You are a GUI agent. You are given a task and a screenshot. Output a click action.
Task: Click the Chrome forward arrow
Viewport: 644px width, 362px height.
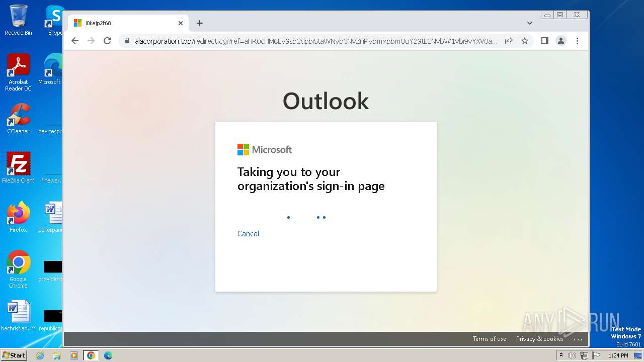(x=91, y=41)
